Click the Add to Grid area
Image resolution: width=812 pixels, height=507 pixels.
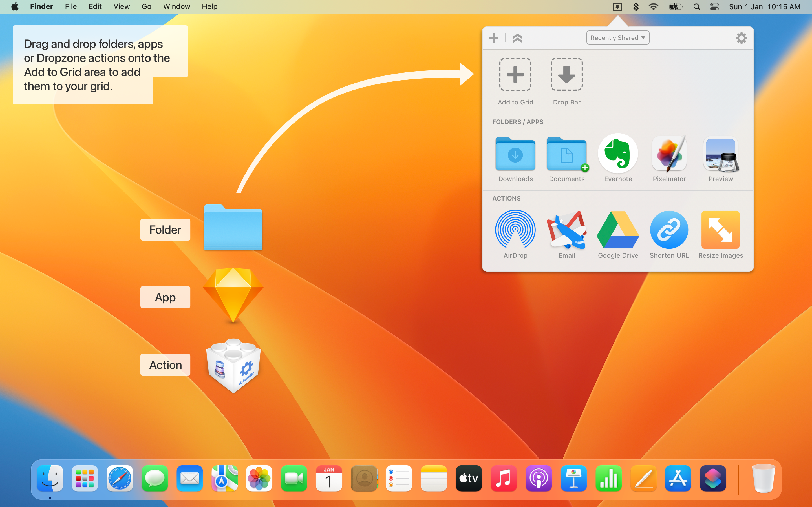515,74
